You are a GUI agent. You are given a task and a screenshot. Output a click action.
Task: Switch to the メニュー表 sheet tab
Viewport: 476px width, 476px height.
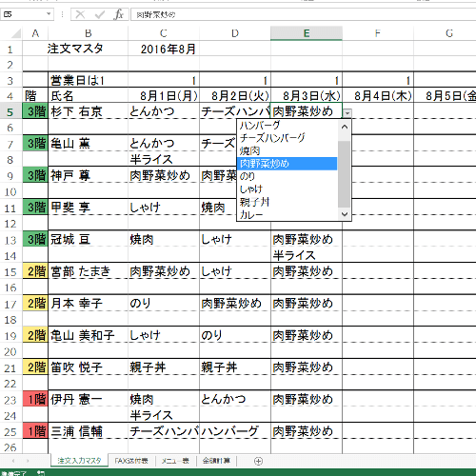tap(175, 461)
